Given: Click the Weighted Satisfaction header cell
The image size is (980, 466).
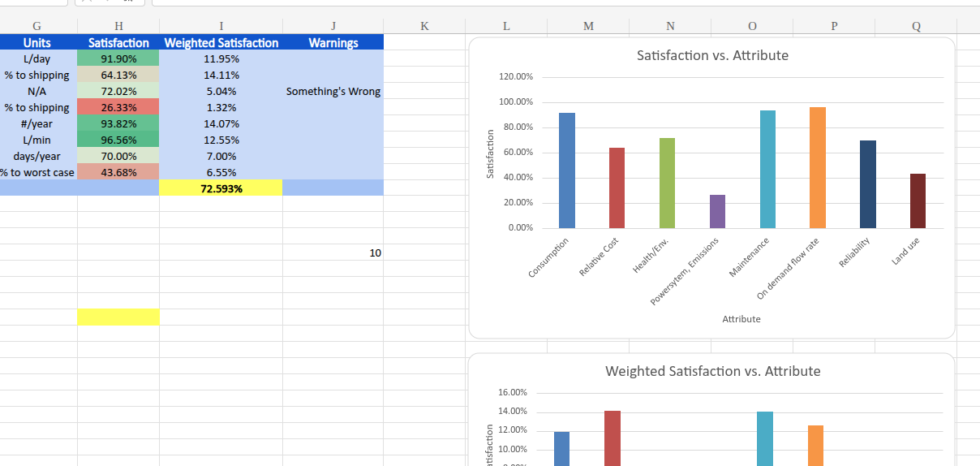Looking at the screenshot, I should 221,43.
